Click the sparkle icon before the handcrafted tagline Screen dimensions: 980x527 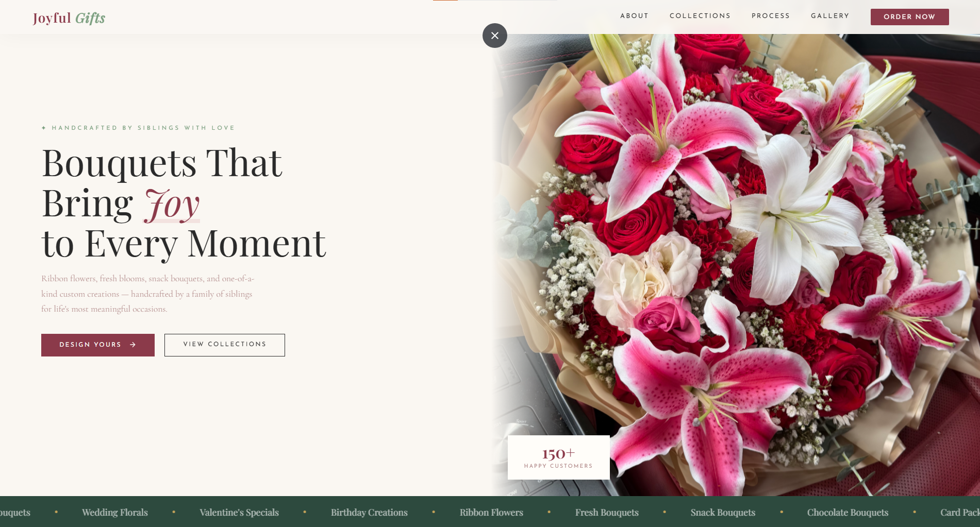[44, 127]
